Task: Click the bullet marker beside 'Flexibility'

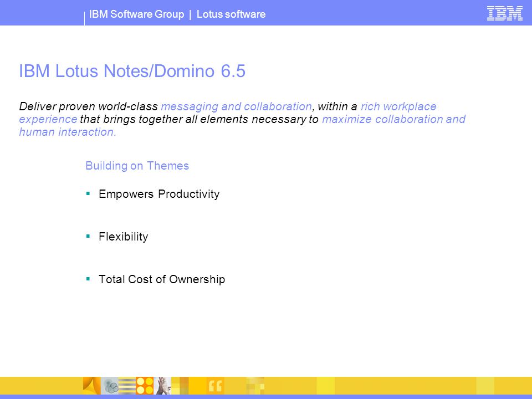Action: [88, 236]
